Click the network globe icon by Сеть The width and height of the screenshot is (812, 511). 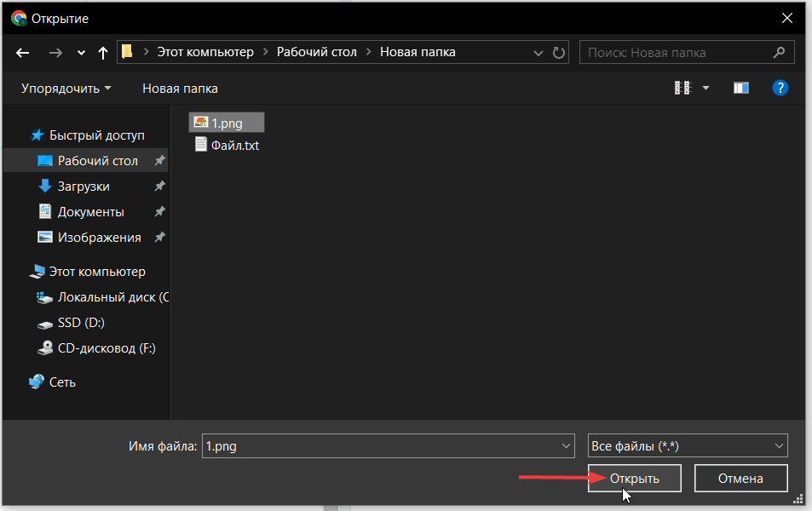[37, 382]
